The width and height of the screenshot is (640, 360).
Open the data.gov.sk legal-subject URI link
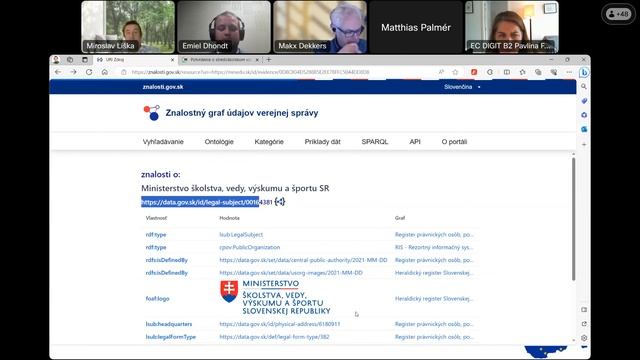pyautogui.click(x=207, y=202)
